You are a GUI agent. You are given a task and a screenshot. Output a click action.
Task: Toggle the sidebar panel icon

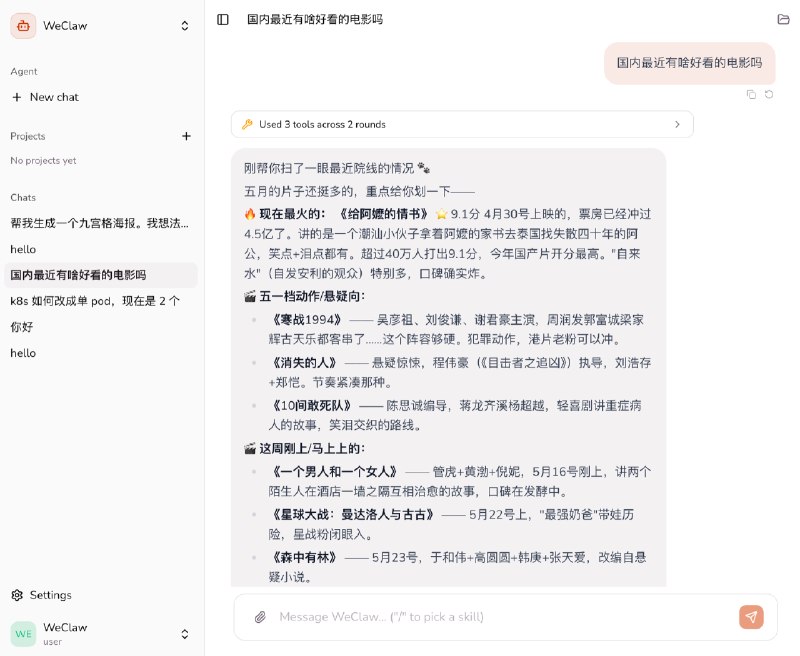(223, 19)
